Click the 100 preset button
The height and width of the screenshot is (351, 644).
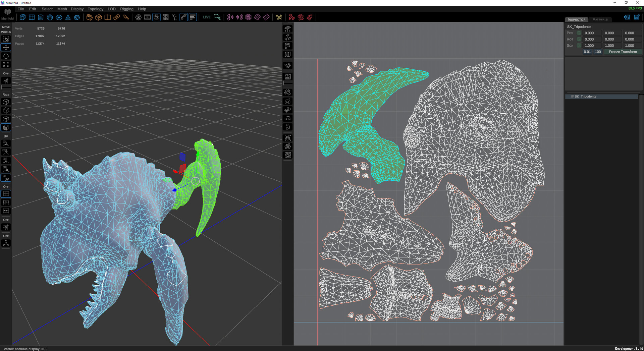598,52
